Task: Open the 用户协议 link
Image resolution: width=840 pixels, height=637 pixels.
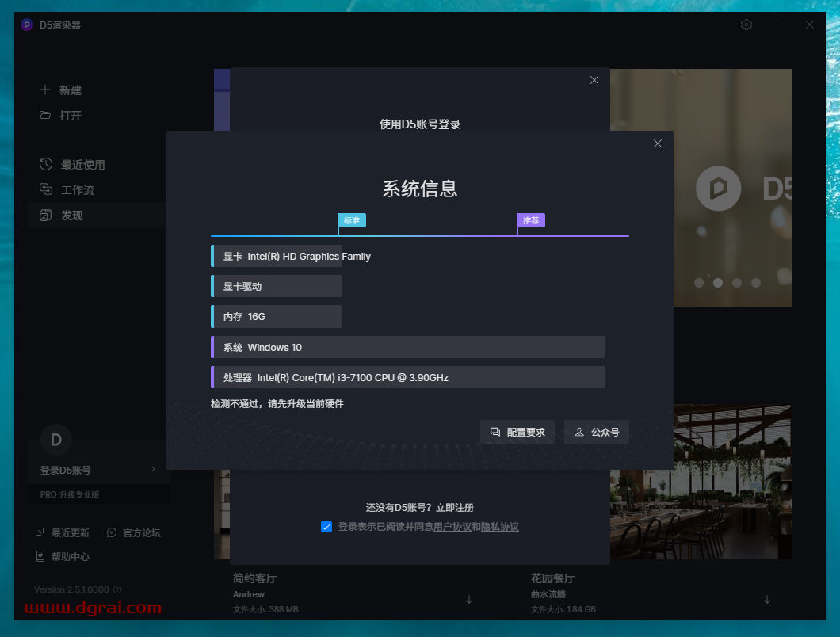Action: [452, 527]
